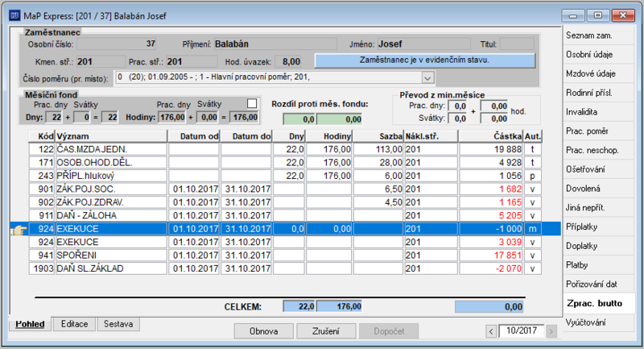Click the empty Titul field
The height and width of the screenshot is (349, 644).
(517, 44)
